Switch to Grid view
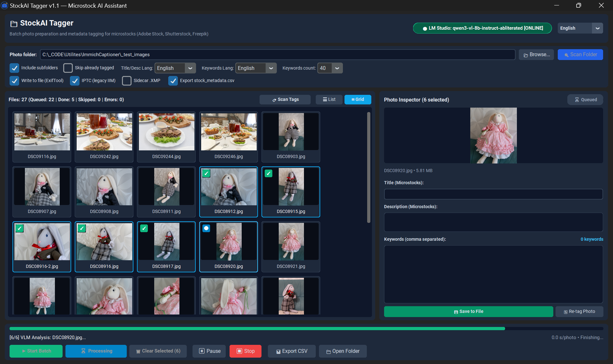The width and height of the screenshot is (613, 364). pyautogui.click(x=358, y=100)
